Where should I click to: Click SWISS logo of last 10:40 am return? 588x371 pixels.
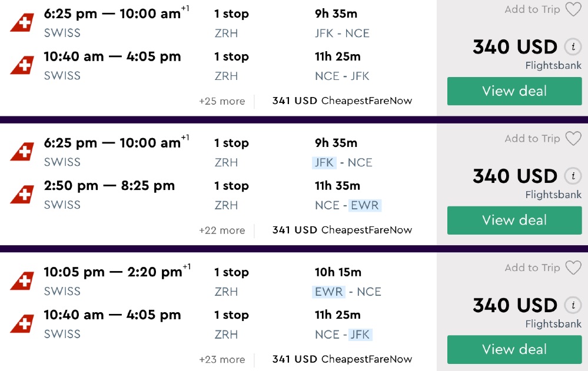[22, 324]
